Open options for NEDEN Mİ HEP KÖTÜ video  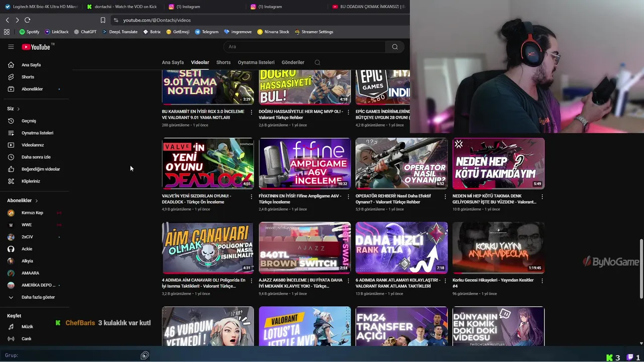[542, 197]
